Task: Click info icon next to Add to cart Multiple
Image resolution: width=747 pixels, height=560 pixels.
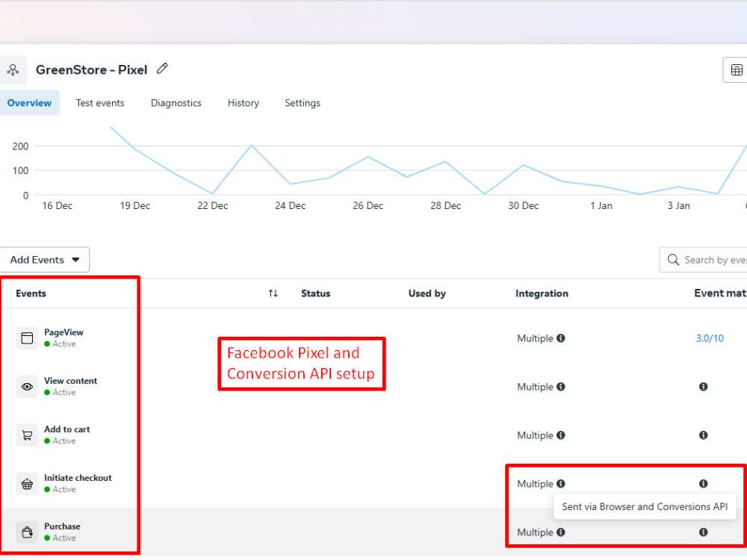Action: coord(561,435)
